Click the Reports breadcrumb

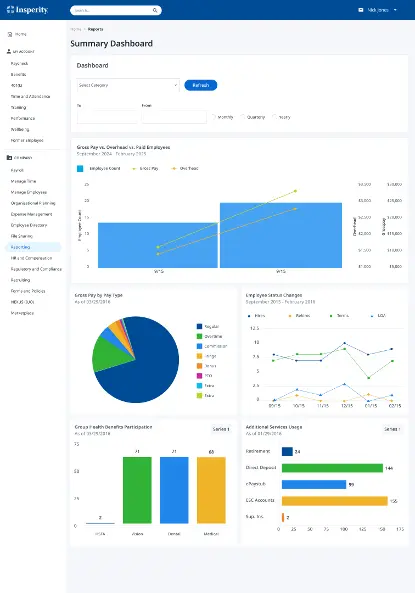95,29
